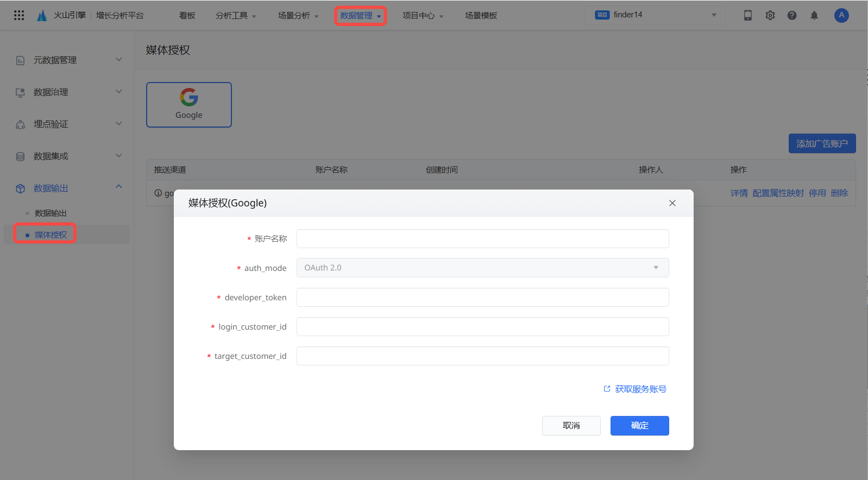This screenshot has height=480, width=868.
Task: Open the 数据管理 top menu
Action: pyautogui.click(x=361, y=16)
